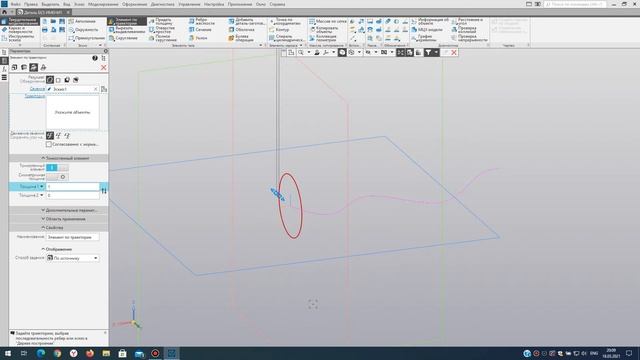Image resolution: width=640 pixels, height=360 pixels.
Task: Click the Проверка коллизий tool
Action: point(464,30)
